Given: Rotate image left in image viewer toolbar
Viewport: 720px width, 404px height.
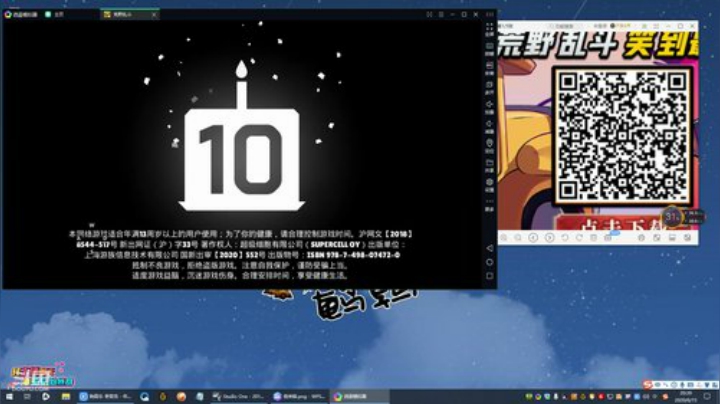Looking at the screenshot, I should coord(565,237).
